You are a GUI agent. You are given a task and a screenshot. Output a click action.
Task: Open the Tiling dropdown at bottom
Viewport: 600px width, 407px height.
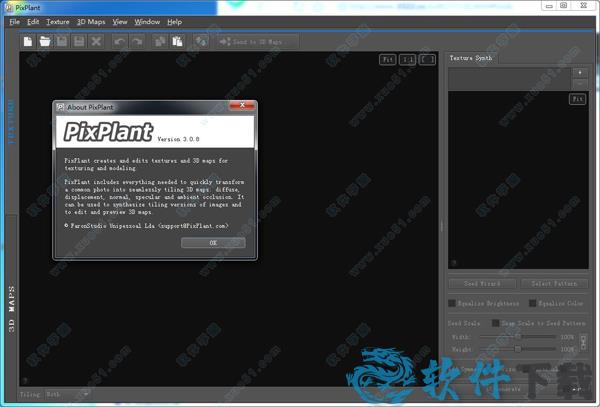[x=68, y=394]
